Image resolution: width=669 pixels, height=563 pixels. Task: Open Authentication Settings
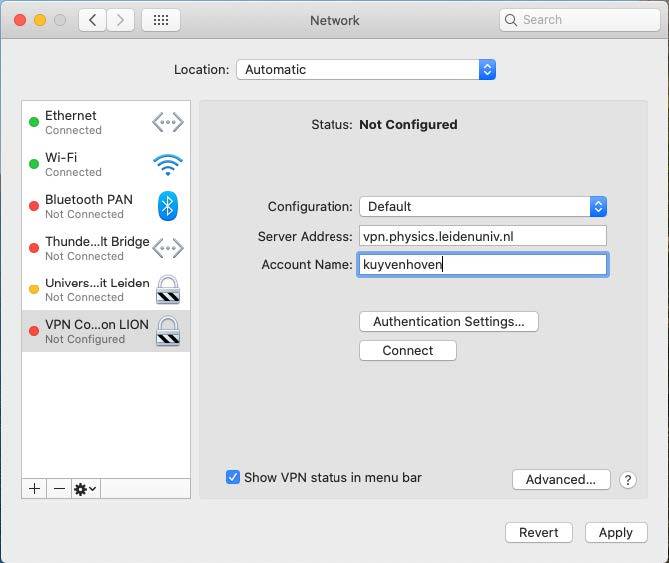click(449, 321)
